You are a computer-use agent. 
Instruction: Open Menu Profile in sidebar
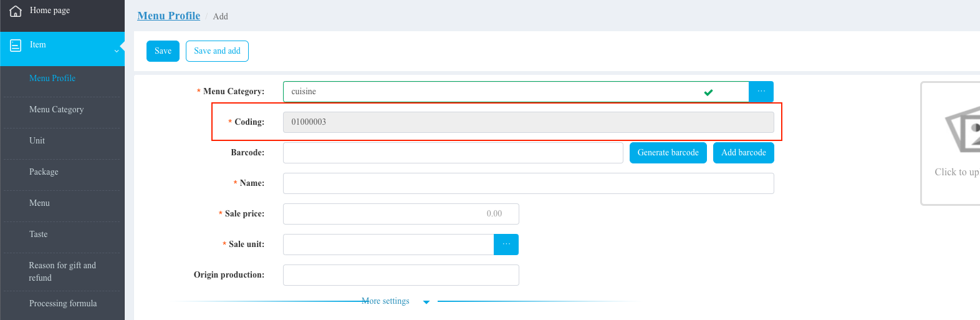52,79
